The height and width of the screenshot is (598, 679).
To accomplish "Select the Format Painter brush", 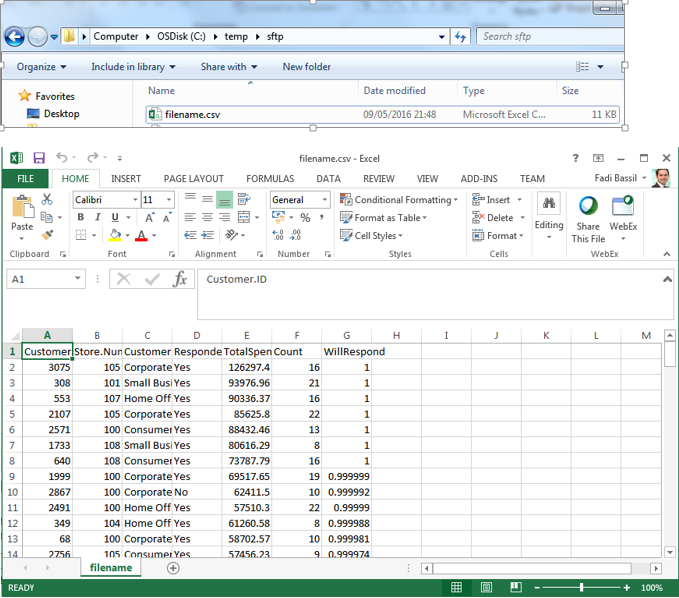I will [47, 235].
